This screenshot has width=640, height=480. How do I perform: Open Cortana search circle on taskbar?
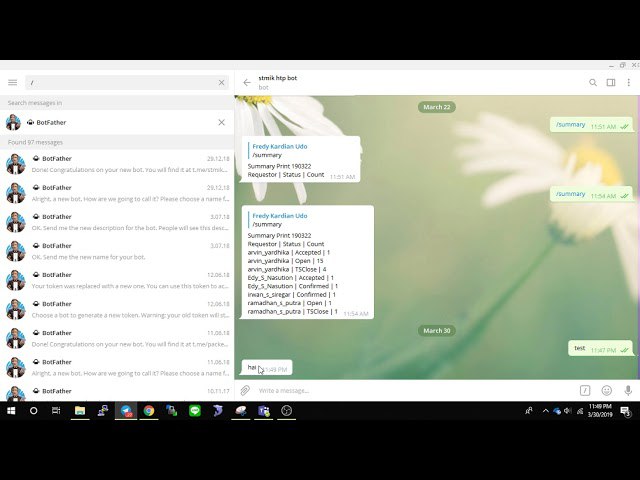[33, 411]
